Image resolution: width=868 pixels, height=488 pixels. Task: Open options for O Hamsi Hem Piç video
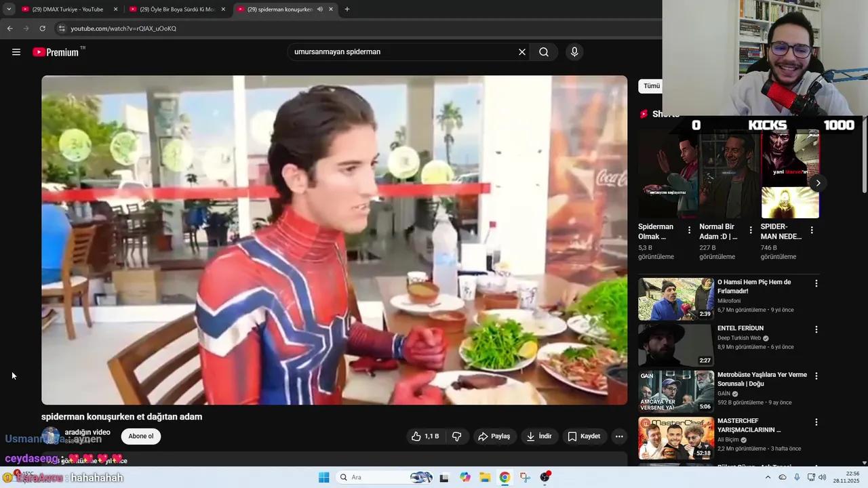tap(816, 283)
